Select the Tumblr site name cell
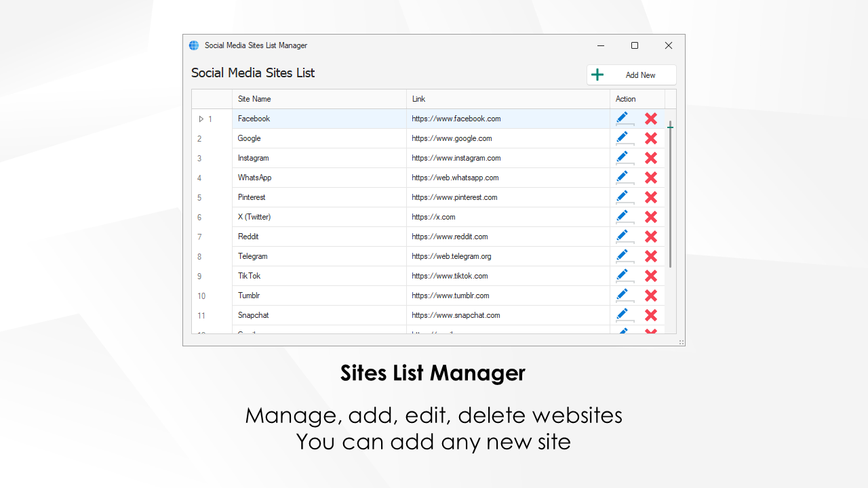Image resolution: width=868 pixels, height=488 pixels. coord(319,296)
